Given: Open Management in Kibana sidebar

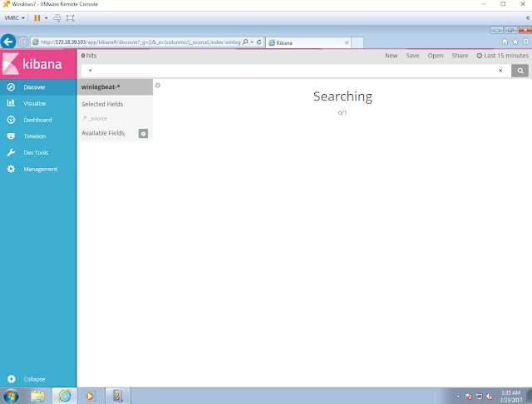Looking at the screenshot, I should coord(38,169).
